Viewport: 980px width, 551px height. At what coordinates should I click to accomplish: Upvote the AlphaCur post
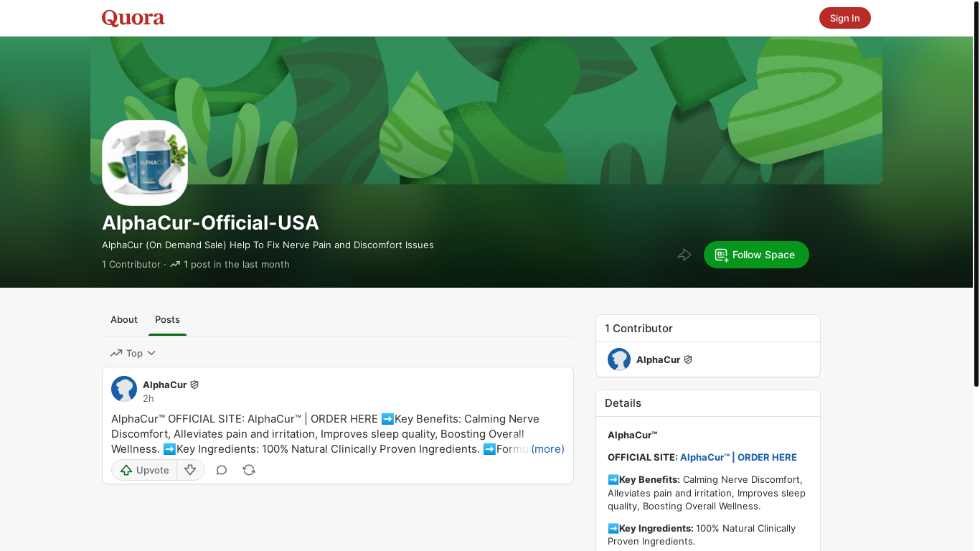coord(144,470)
